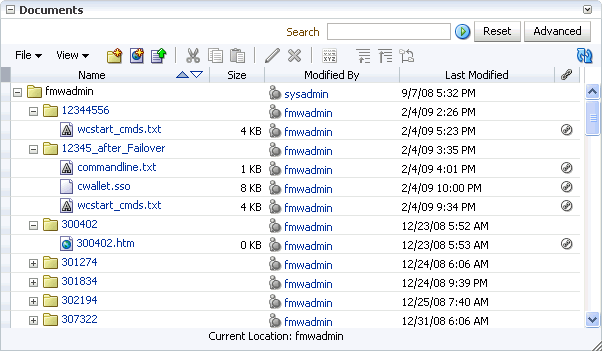Collapse the 300402 folder
This screenshot has height=363, width=602.
(33, 225)
